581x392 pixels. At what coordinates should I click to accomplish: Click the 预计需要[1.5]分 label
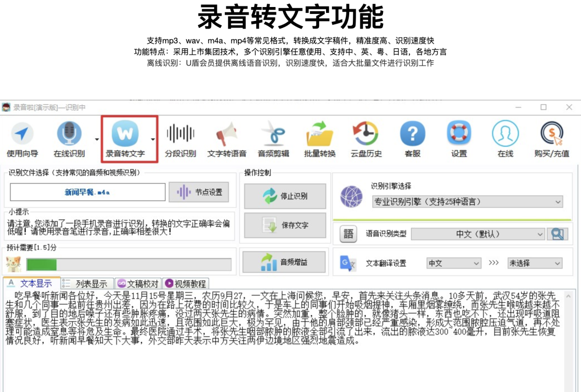point(32,247)
